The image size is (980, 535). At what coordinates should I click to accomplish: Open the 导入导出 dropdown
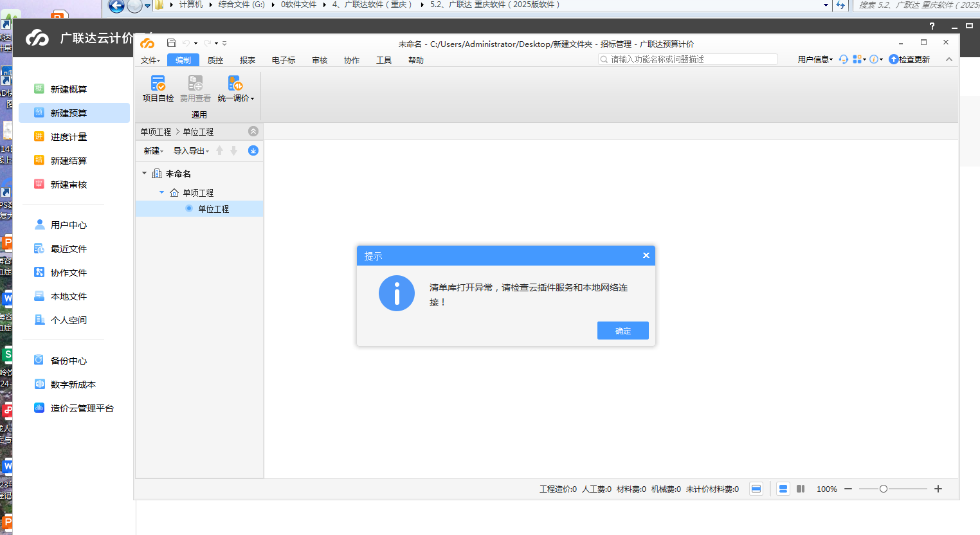tap(191, 151)
